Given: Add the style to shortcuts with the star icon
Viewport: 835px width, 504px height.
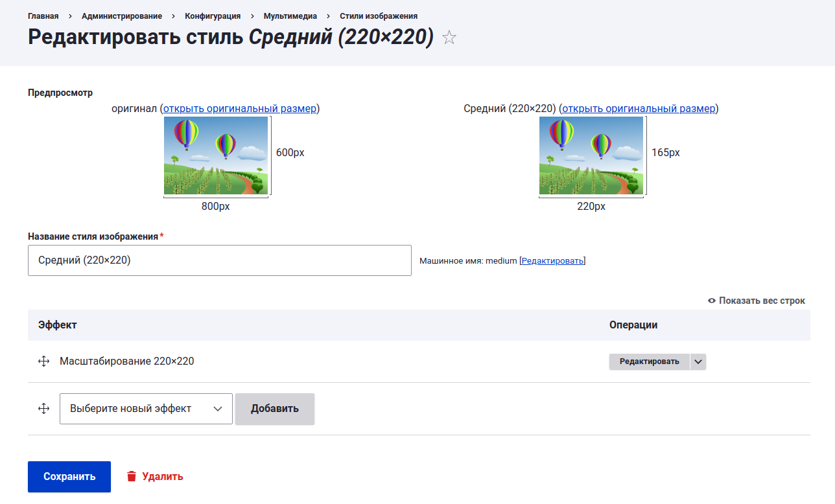Looking at the screenshot, I should point(449,38).
